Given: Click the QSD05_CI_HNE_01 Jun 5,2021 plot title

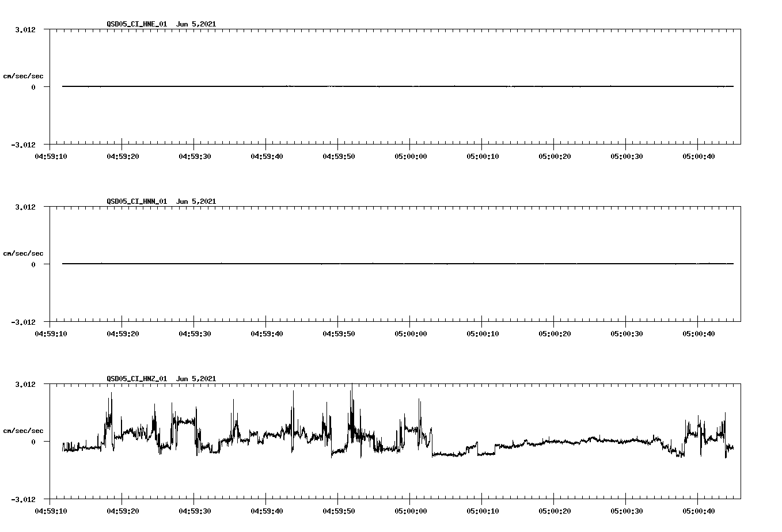Looking at the screenshot, I should click(x=161, y=24).
